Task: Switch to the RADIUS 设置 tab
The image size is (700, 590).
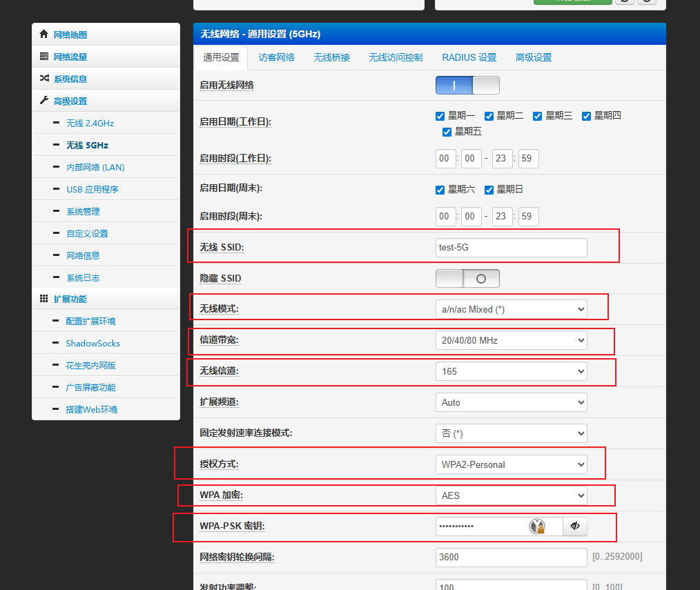Action: tap(469, 57)
